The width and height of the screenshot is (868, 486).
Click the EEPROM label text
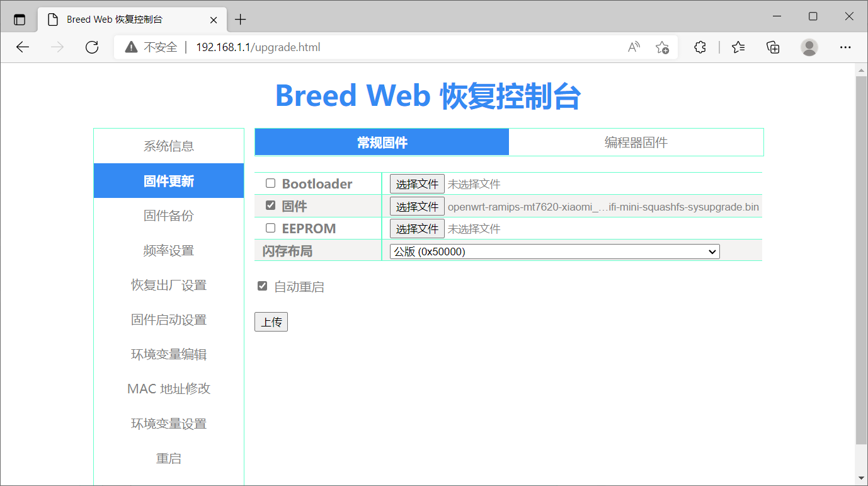[309, 228]
